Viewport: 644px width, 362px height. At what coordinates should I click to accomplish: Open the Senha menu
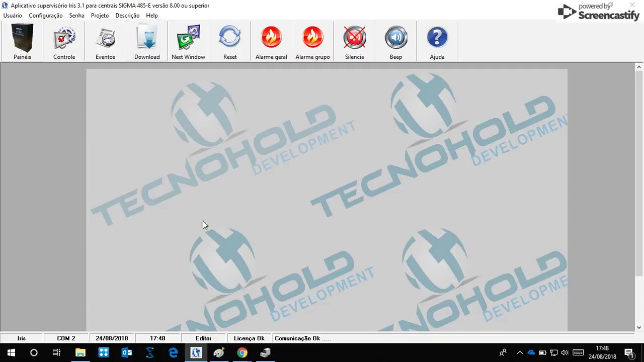tap(77, 16)
